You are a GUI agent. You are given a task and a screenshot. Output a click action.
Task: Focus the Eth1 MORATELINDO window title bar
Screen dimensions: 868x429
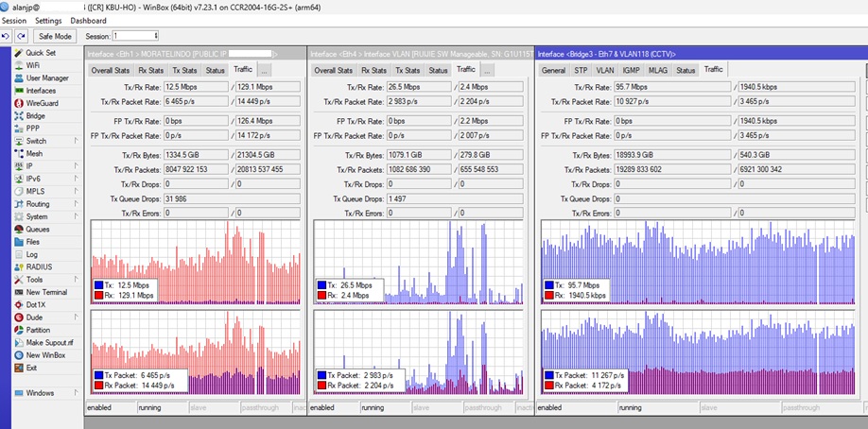coord(196,54)
